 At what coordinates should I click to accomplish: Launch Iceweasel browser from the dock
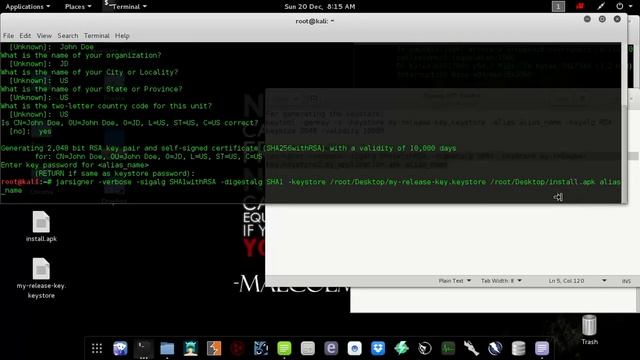(120, 348)
